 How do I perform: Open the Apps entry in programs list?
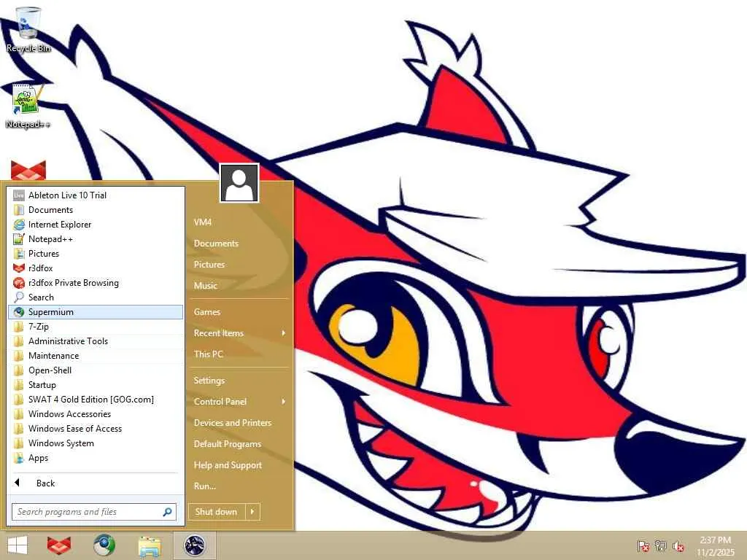[96, 458]
